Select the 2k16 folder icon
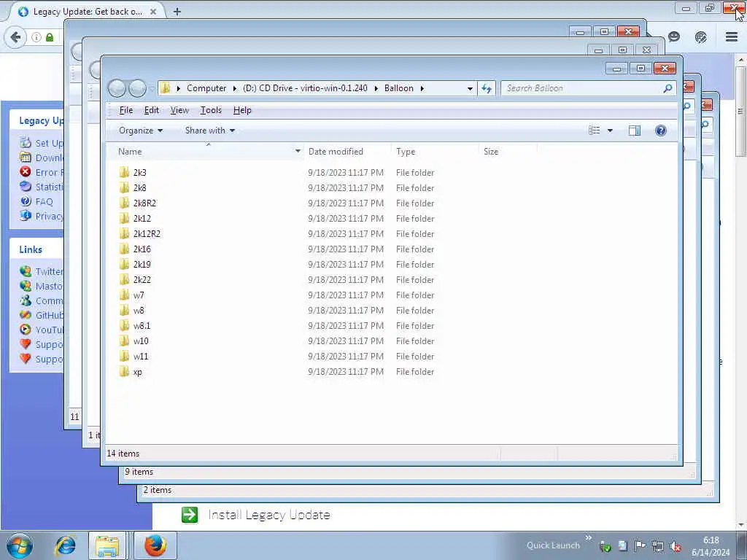This screenshot has height=560, width=747. [124, 249]
